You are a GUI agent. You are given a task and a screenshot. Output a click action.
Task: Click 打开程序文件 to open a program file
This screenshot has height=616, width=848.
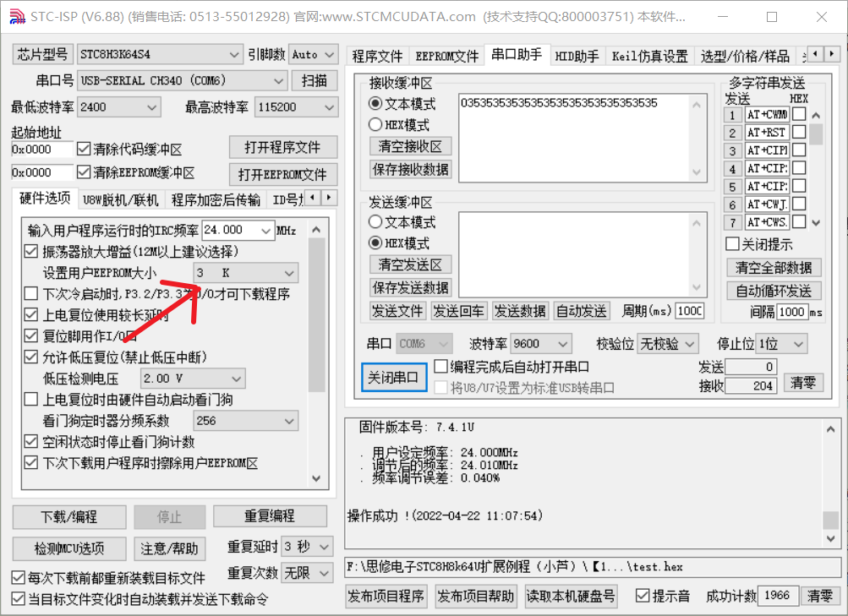pyautogui.click(x=282, y=147)
